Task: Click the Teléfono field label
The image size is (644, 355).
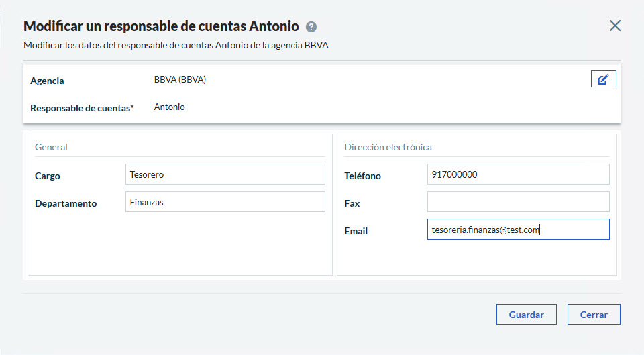Action: [362, 176]
